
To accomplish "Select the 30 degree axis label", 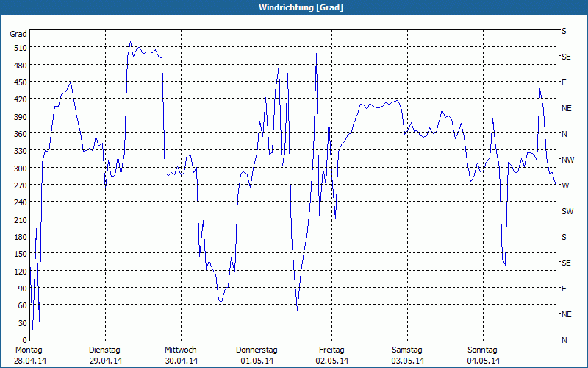I will click(23, 323).
